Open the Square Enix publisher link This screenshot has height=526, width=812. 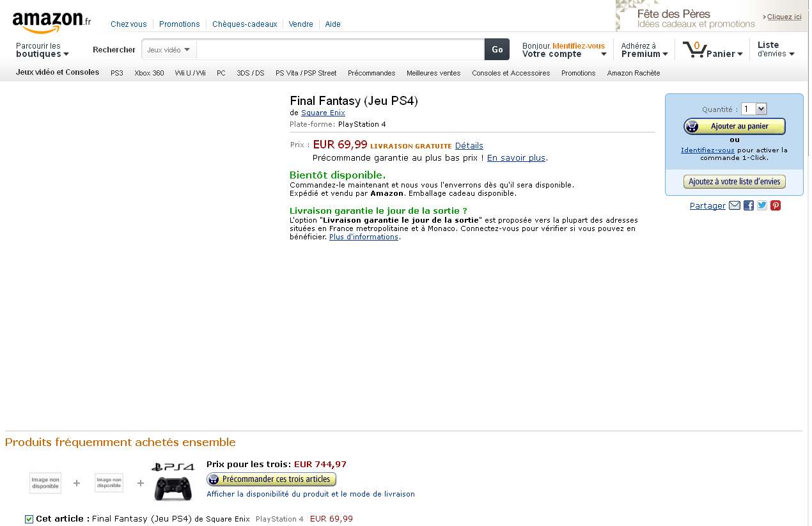tap(323, 113)
